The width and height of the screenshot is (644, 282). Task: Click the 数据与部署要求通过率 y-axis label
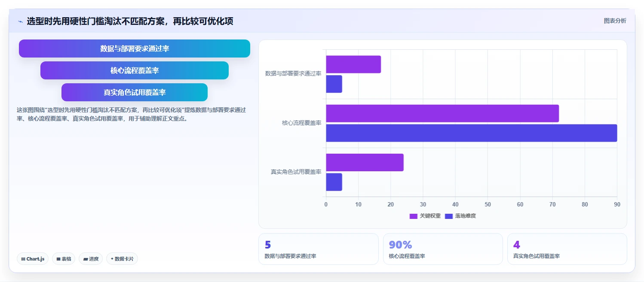pyautogui.click(x=293, y=74)
